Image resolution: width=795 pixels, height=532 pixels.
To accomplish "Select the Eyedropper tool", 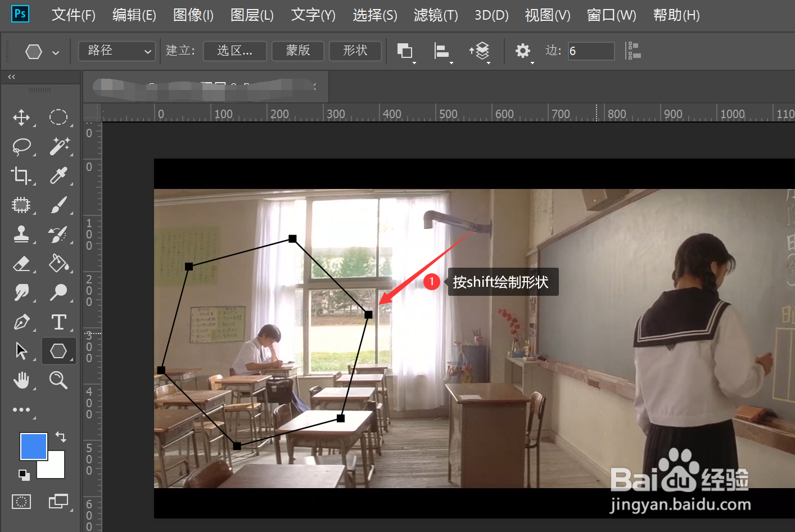I will (x=58, y=175).
